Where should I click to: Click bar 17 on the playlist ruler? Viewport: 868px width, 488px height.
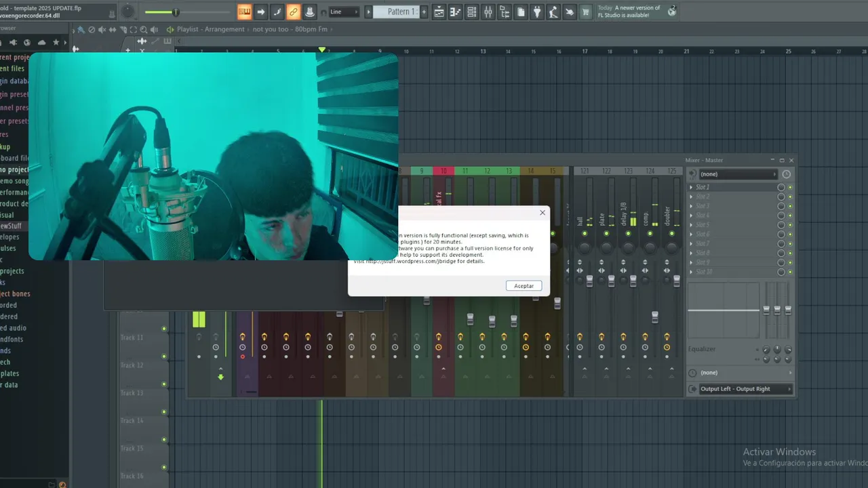[x=585, y=51]
